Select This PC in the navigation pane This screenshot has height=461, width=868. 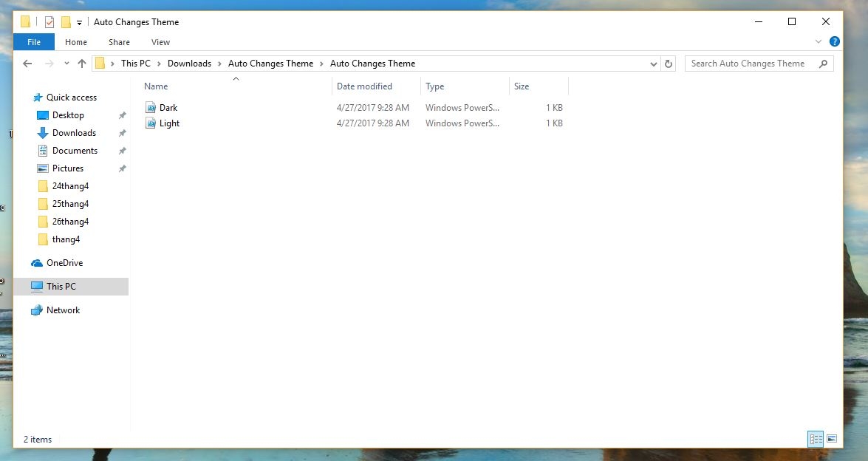point(71,286)
